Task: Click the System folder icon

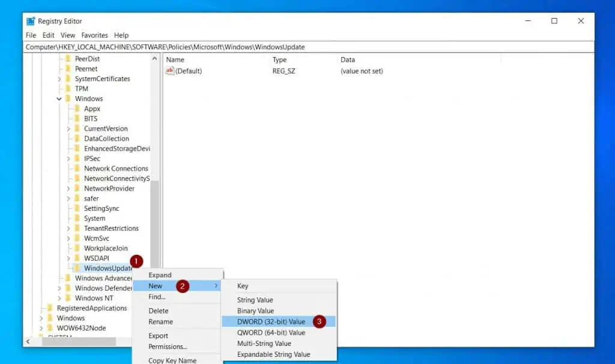Action: (77, 218)
